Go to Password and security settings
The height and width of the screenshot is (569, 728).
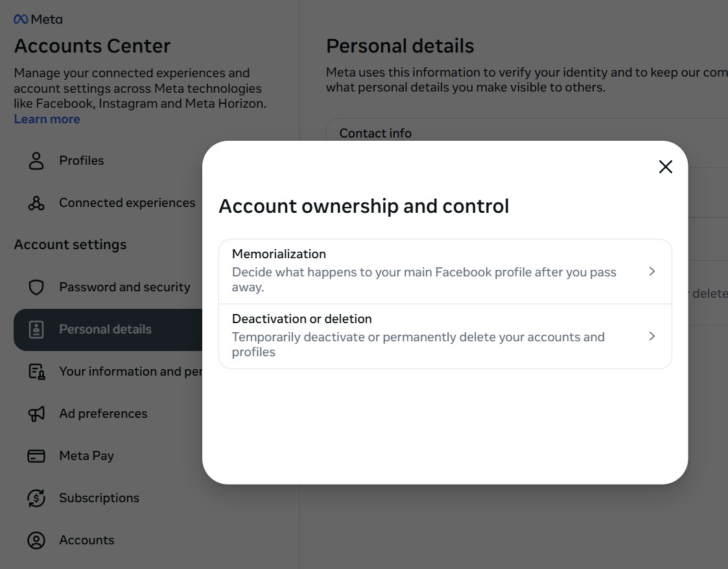coord(124,287)
